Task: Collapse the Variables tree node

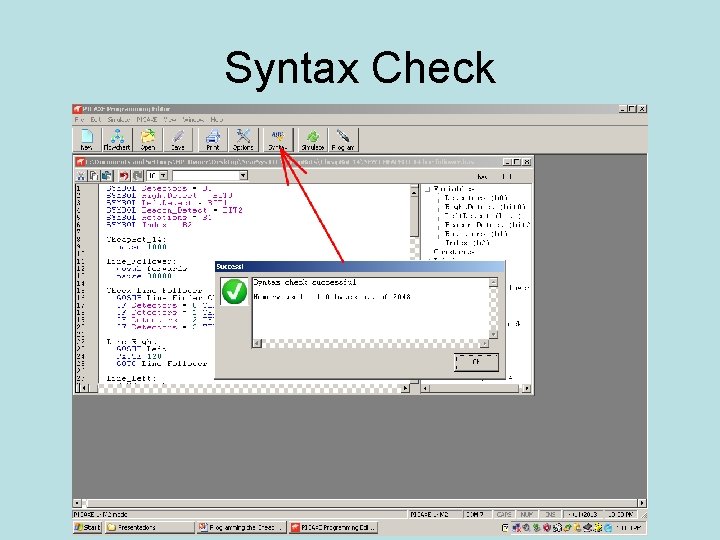Action: pyautogui.click(x=428, y=189)
